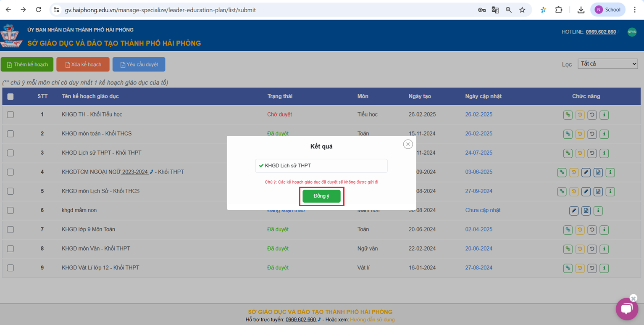Click the yellow history icon for row 2
The image size is (644, 325).
[x=580, y=134]
